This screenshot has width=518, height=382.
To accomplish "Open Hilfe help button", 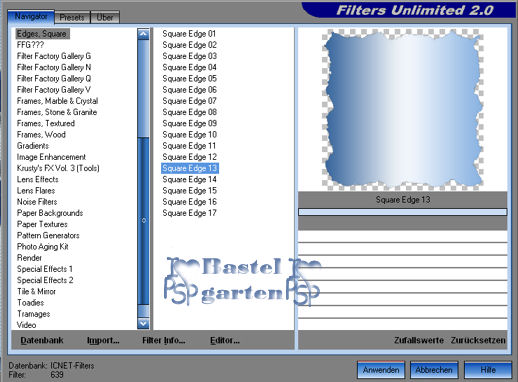I will pyautogui.click(x=488, y=370).
